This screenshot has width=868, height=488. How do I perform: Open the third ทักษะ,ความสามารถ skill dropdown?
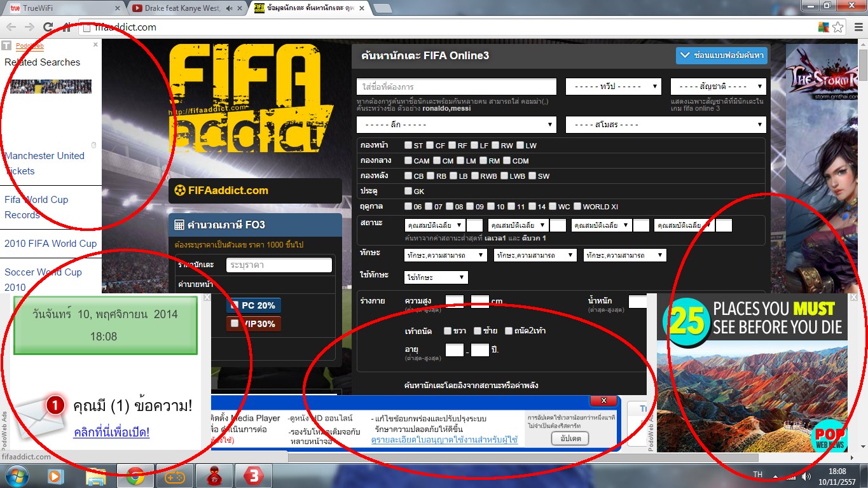pos(624,255)
